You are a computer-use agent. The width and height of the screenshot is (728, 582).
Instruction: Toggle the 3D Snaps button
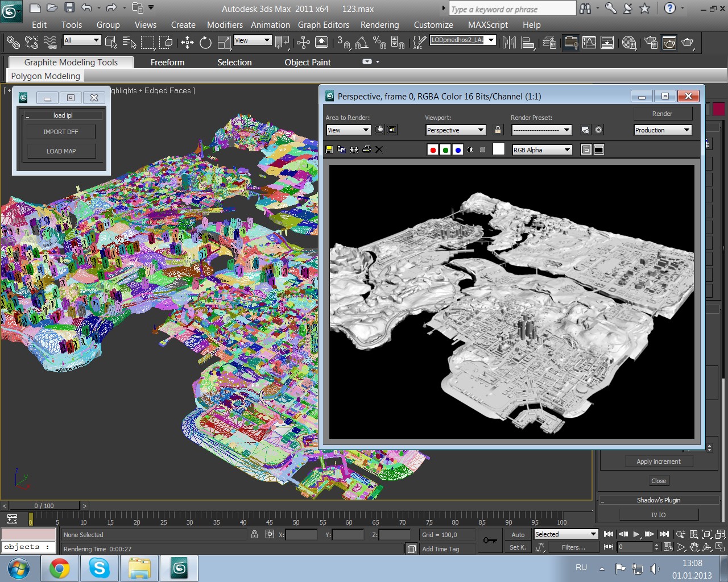coord(344,42)
